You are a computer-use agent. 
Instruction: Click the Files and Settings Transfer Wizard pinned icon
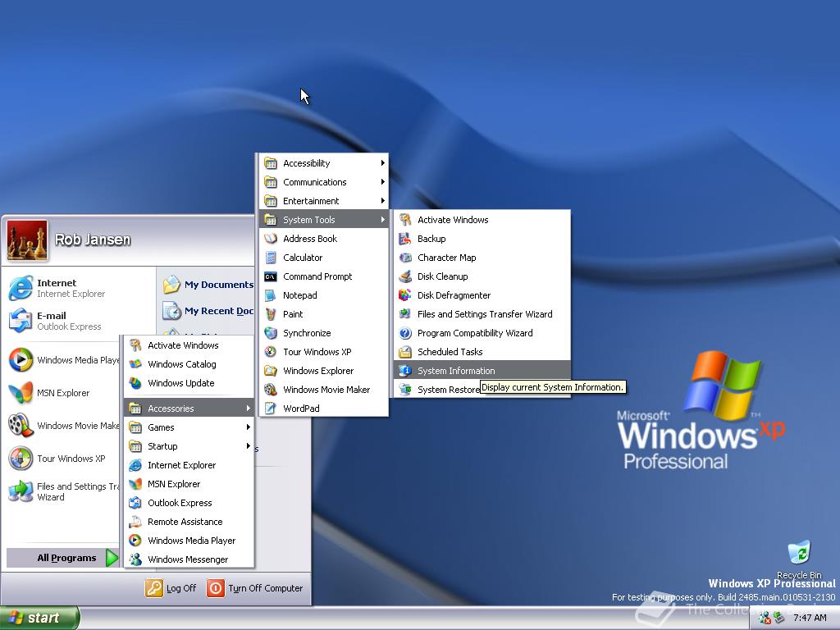[x=21, y=491]
